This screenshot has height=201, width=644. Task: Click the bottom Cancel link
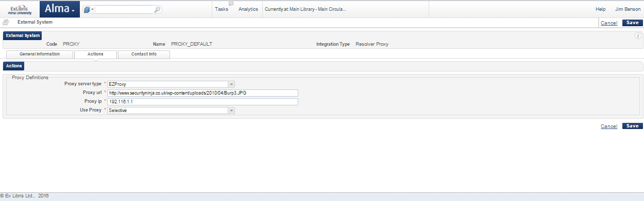609,126
